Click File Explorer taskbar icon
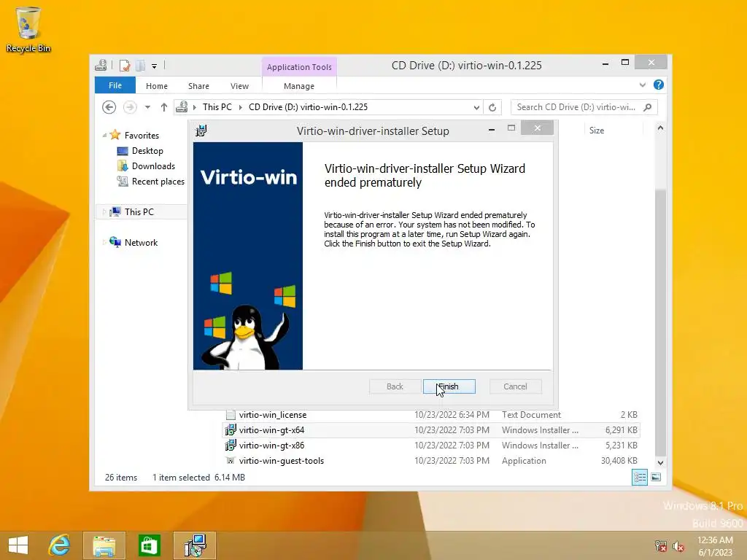The width and height of the screenshot is (747, 560). pos(104,545)
